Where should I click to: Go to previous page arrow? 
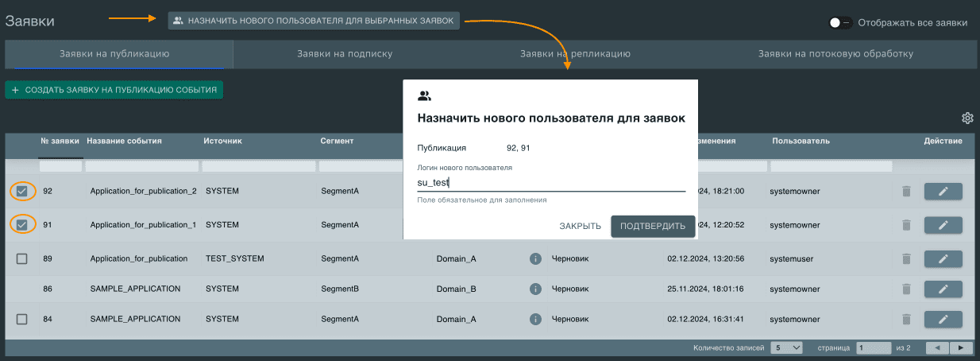pyautogui.click(x=939, y=347)
